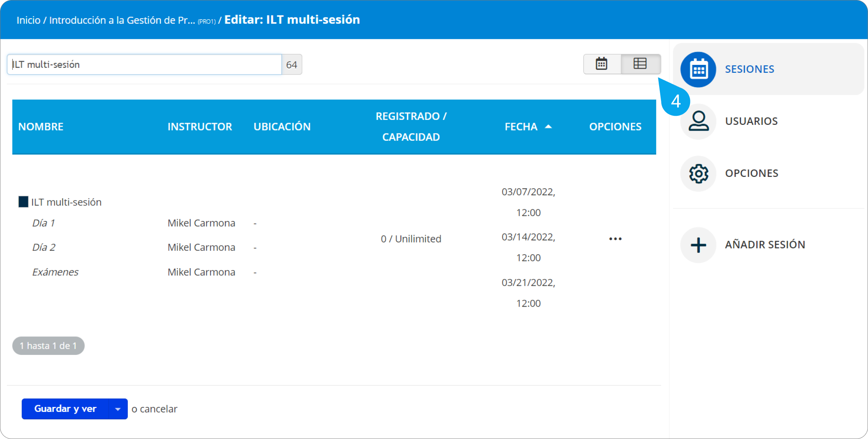This screenshot has height=439, width=868.
Task: Open the Opciones gear icon
Action: 698,173
